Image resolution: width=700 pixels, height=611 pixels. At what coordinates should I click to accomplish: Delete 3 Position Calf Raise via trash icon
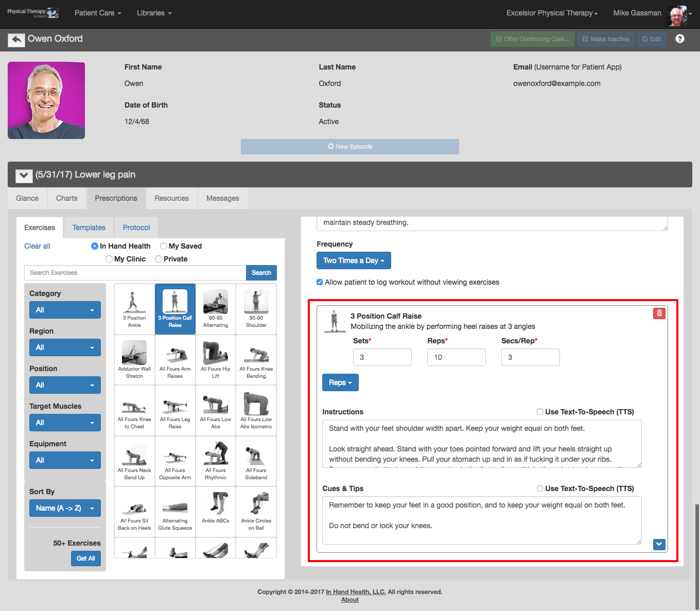(x=659, y=313)
